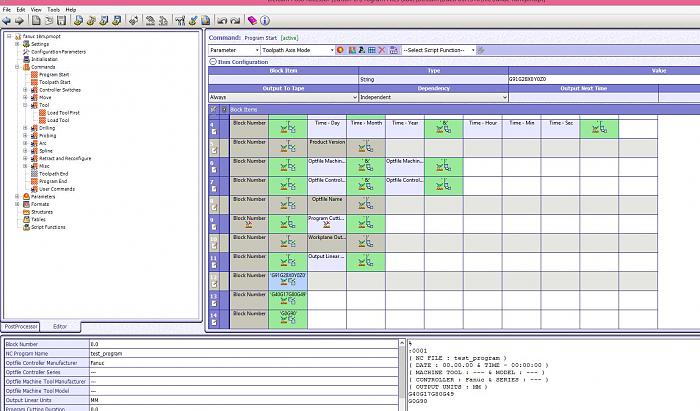Viewport: 700px width, 411px height.
Task: Open the Output To Tape Always dropdown
Action: [x=353, y=97]
